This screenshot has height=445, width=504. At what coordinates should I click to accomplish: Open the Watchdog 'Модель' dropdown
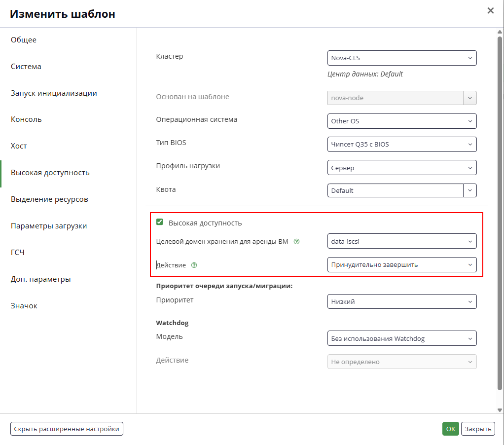tap(402, 338)
